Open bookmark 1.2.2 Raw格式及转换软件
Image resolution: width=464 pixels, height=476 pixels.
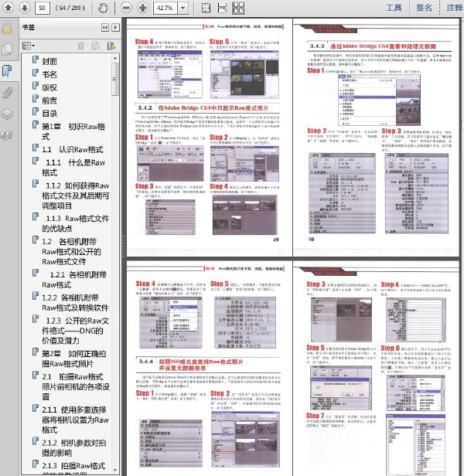click(x=75, y=303)
